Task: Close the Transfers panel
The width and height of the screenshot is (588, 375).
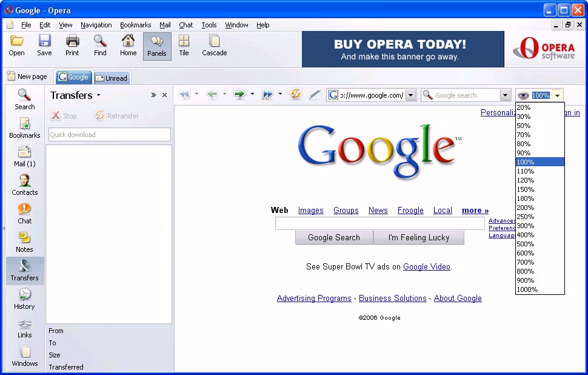Action: (x=164, y=95)
